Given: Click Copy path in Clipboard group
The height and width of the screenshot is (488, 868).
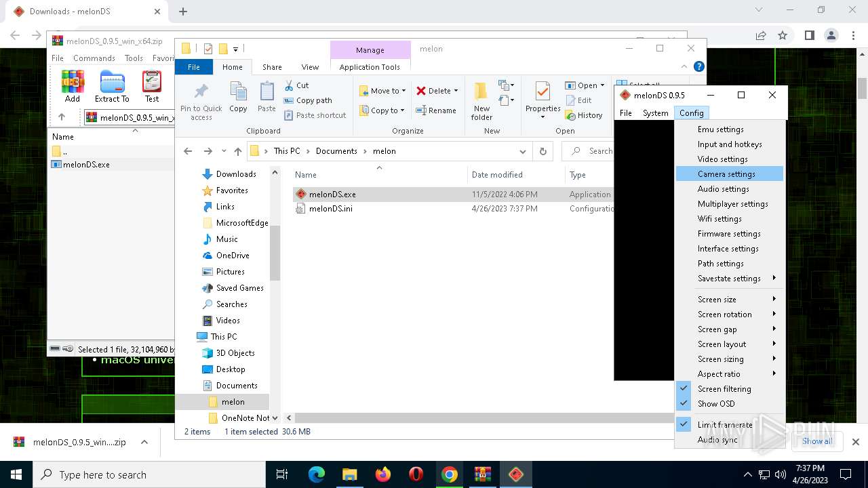Looking at the screenshot, I should click(308, 100).
